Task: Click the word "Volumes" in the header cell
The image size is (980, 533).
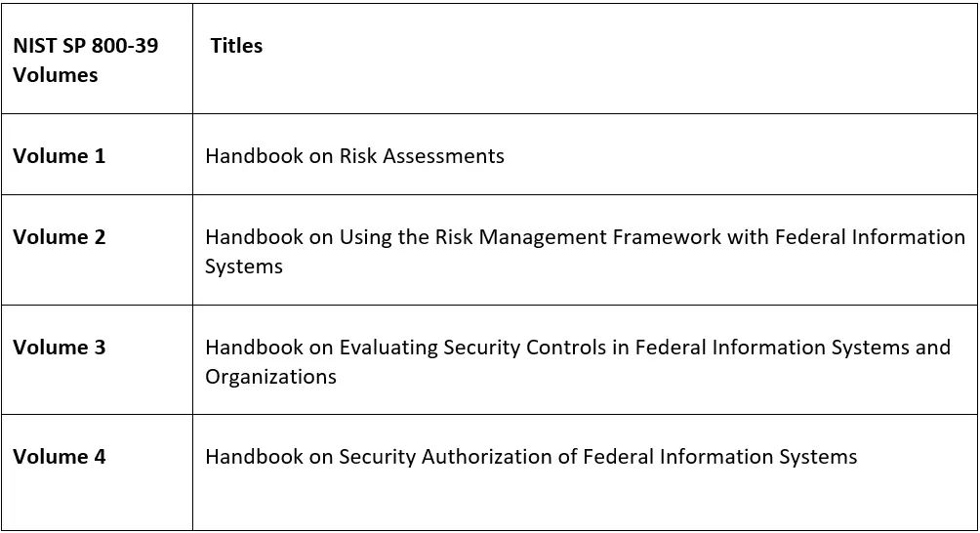Action: click(56, 75)
